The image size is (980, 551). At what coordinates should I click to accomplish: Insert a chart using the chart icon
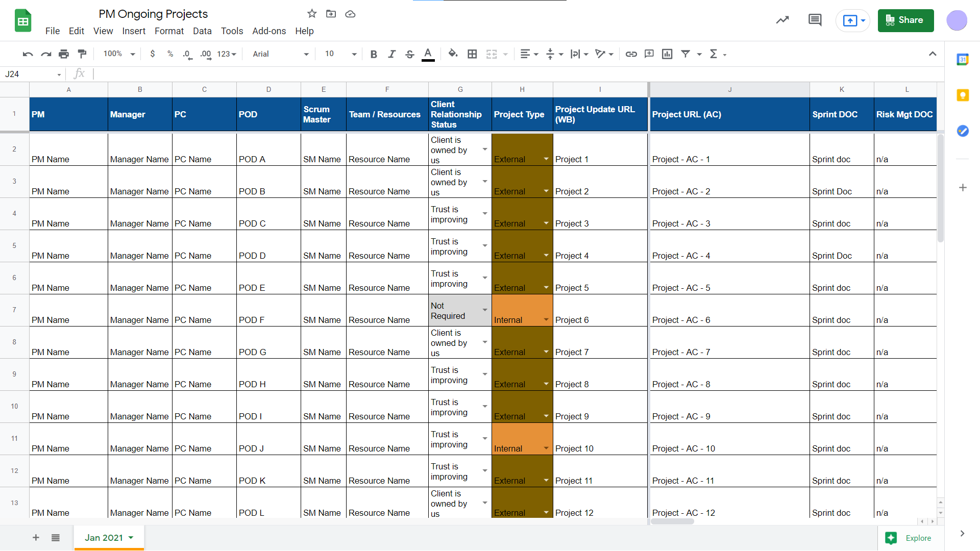667,54
